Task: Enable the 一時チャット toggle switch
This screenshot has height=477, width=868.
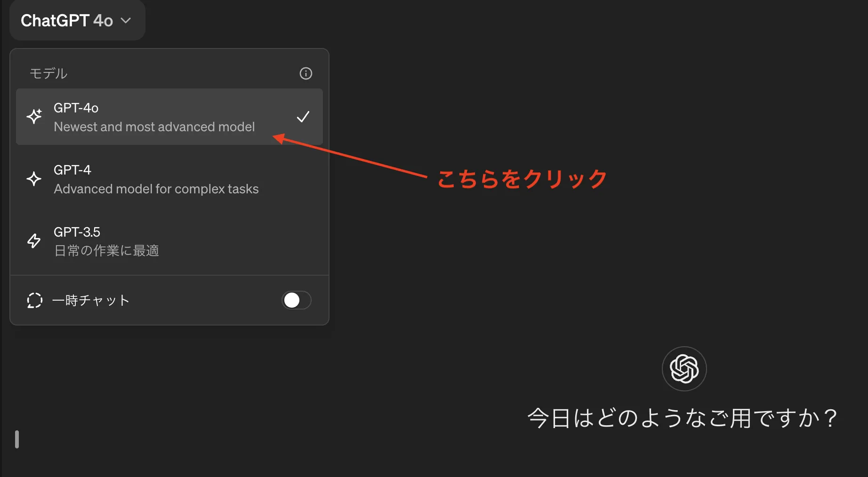Action: (297, 300)
